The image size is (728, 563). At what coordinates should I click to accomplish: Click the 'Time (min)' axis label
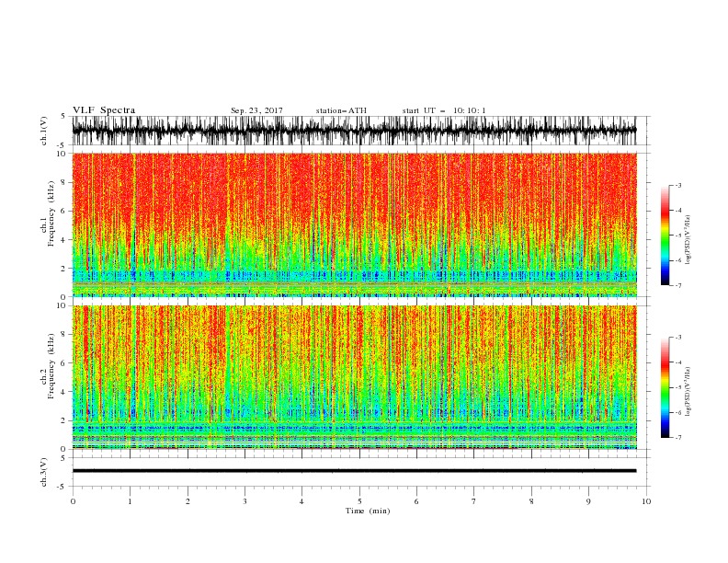368,511
